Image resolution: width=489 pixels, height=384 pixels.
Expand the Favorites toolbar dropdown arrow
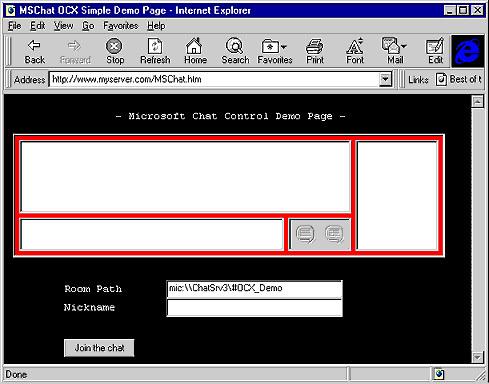284,47
